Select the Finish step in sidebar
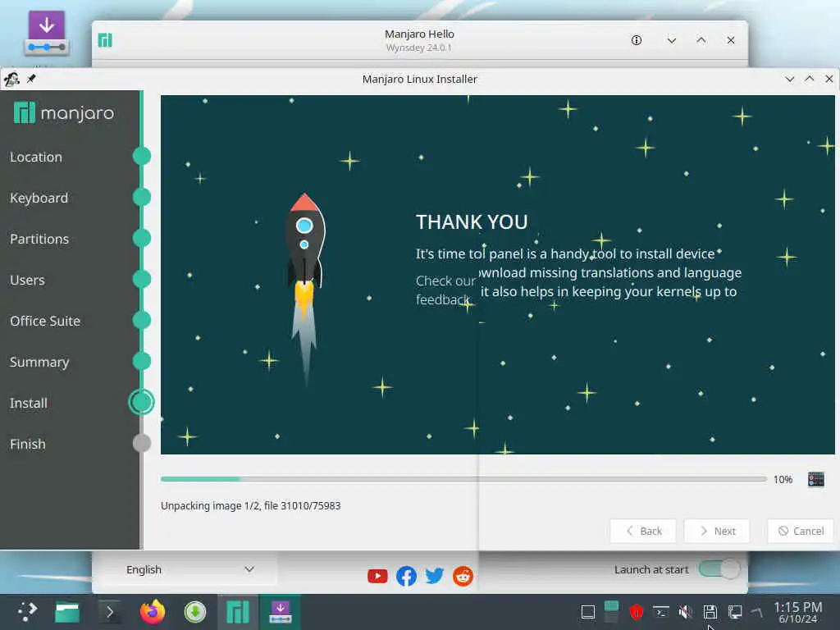This screenshot has width=840, height=630. point(28,444)
